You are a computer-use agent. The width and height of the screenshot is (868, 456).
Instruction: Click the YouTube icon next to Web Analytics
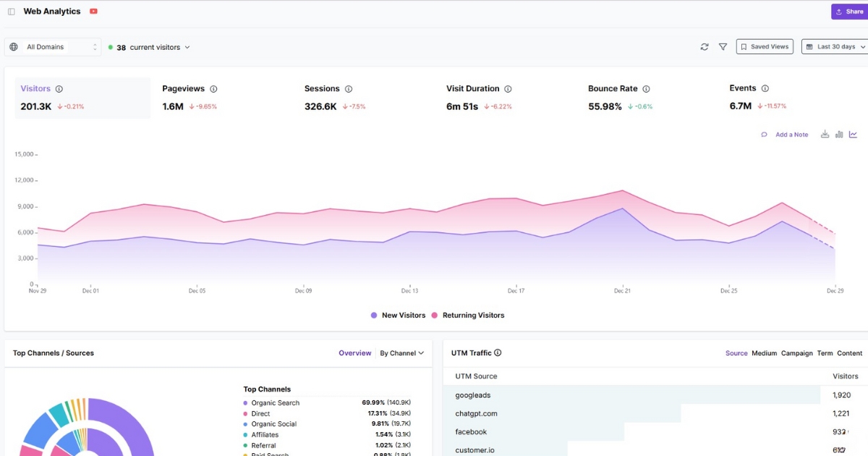tap(93, 11)
